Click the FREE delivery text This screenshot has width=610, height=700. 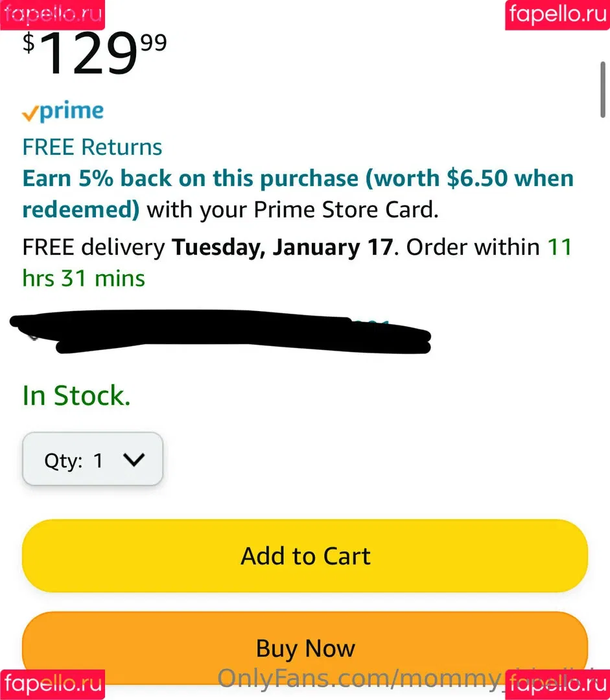[94, 248]
